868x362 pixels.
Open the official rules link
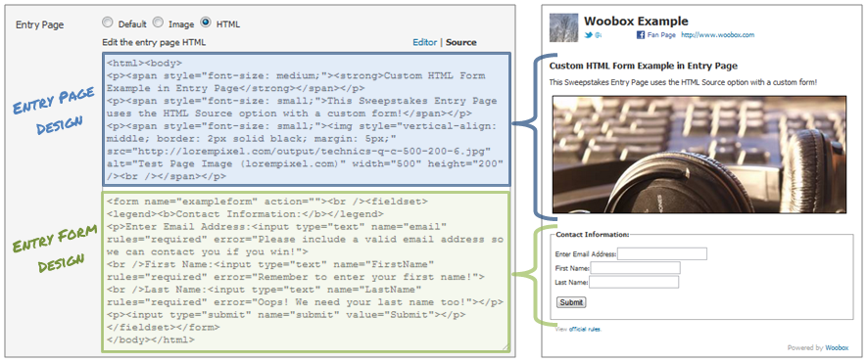pos(585,330)
